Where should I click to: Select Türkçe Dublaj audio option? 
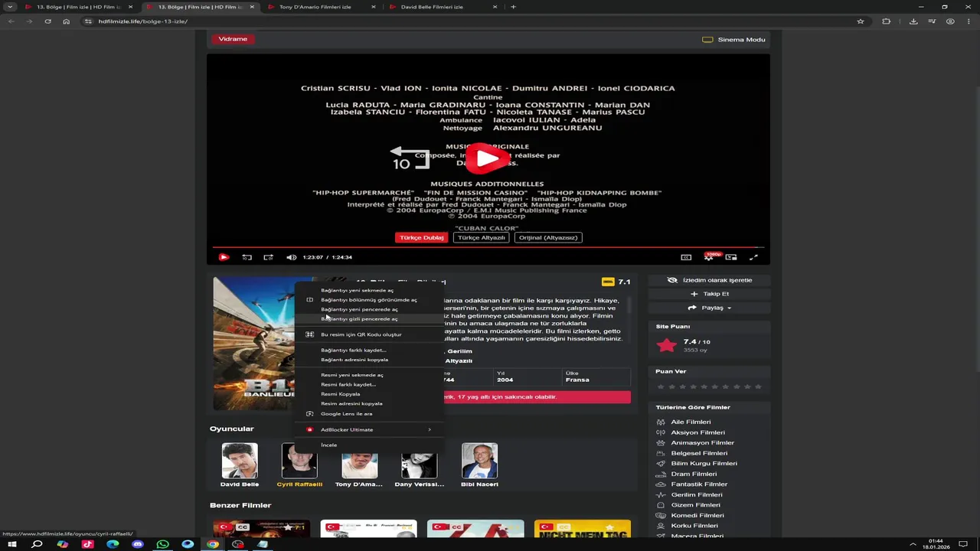421,237
